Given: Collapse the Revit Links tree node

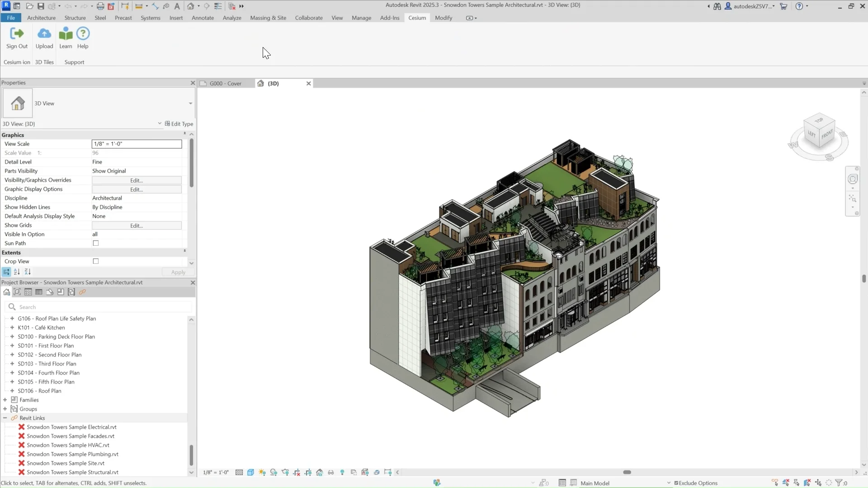Looking at the screenshot, I should coord(5,418).
